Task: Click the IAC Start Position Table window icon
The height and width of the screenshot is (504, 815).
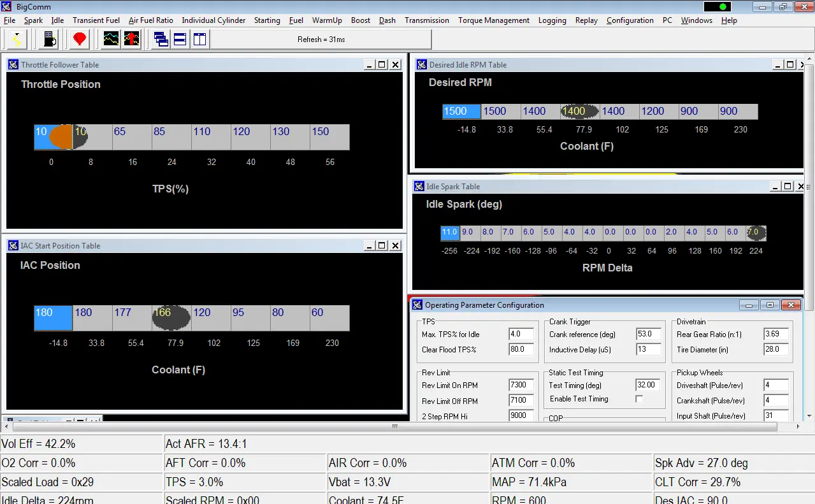Action: (x=13, y=246)
